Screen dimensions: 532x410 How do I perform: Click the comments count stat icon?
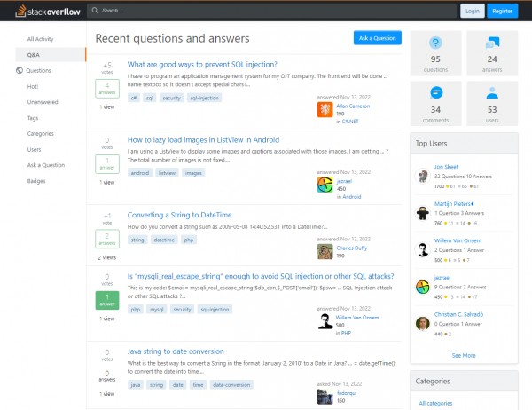[x=434, y=92]
